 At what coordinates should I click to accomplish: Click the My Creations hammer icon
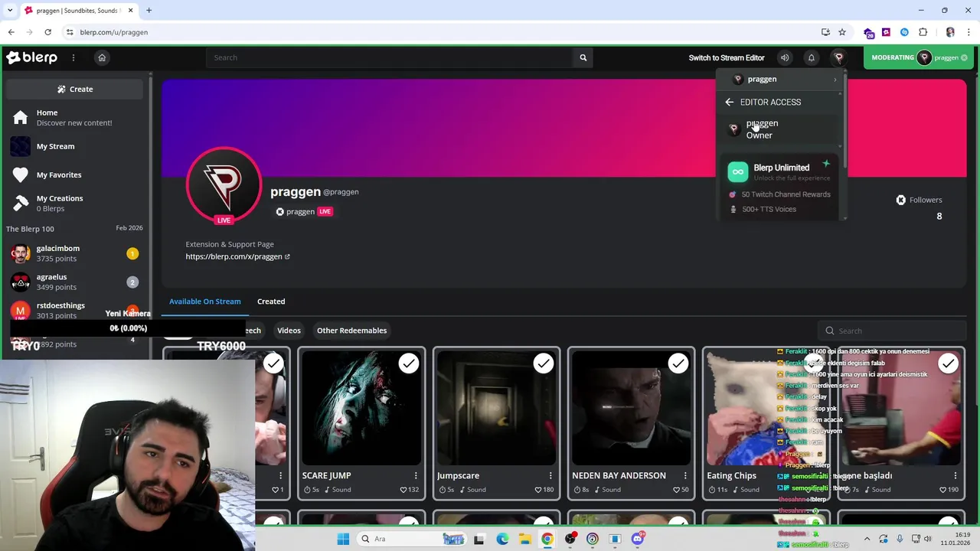(x=21, y=203)
